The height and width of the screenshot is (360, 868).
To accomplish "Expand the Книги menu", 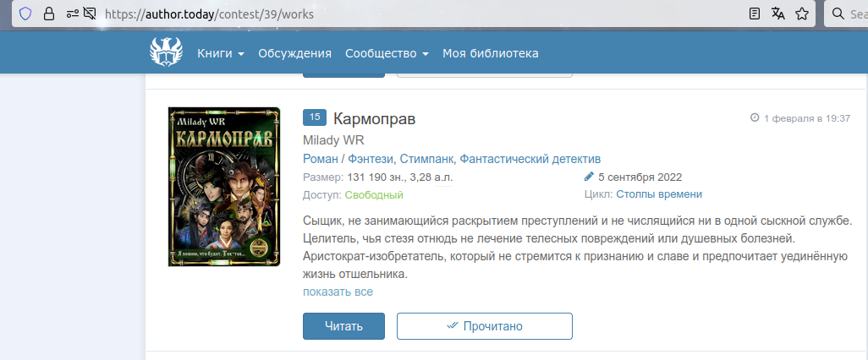I will (221, 53).
